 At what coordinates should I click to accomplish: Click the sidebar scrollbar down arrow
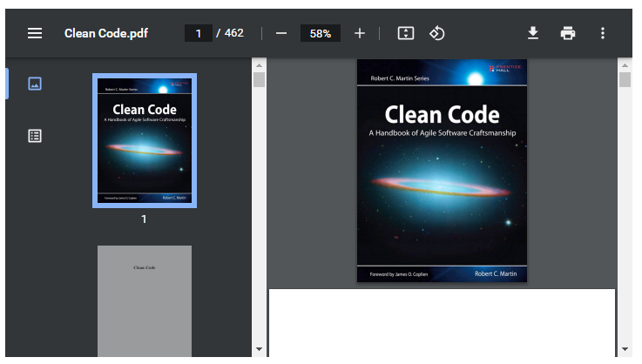[x=259, y=349]
